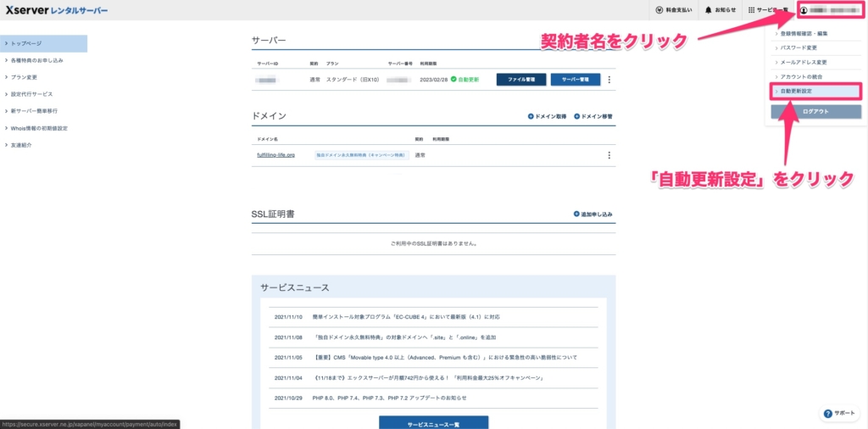Screen dimensions: 868x429
Task: Click the ドメイン移管 plus icon
Action: pos(576,116)
